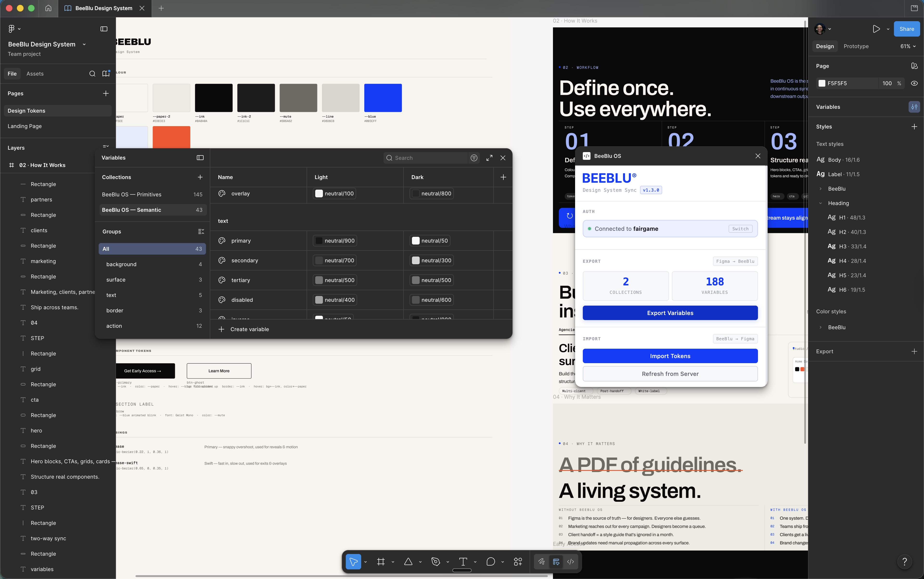Viewport: 924px width, 579px height.
Task: Toggle Variables panel sidebar layout icon
Action: [x=200, y=158]
